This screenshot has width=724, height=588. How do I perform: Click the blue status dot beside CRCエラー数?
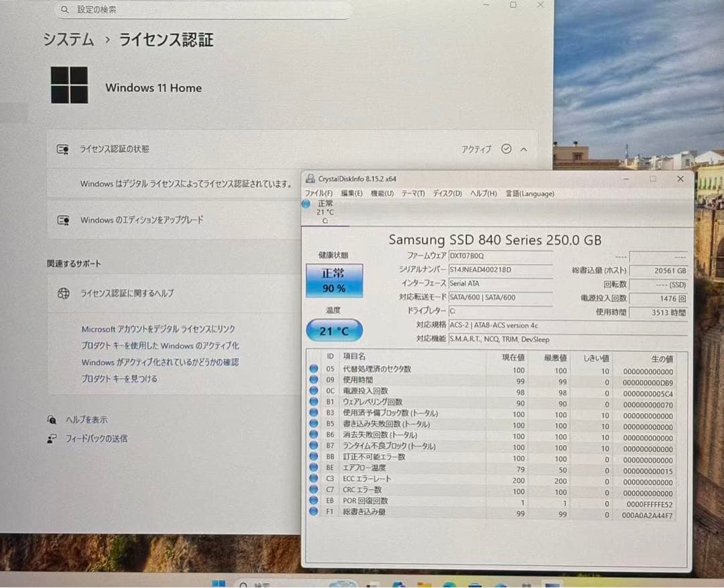tap(312, 490)
